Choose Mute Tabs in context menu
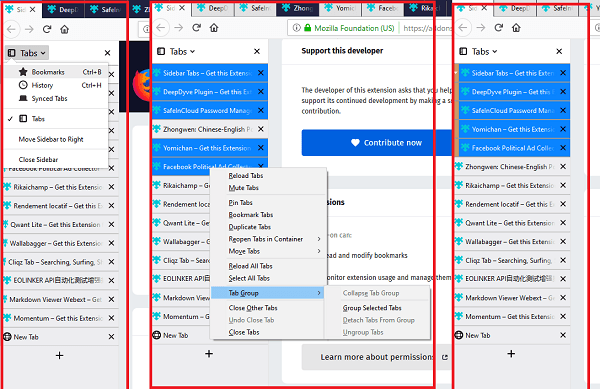The image size is (600, 389). tap(268, 188)
